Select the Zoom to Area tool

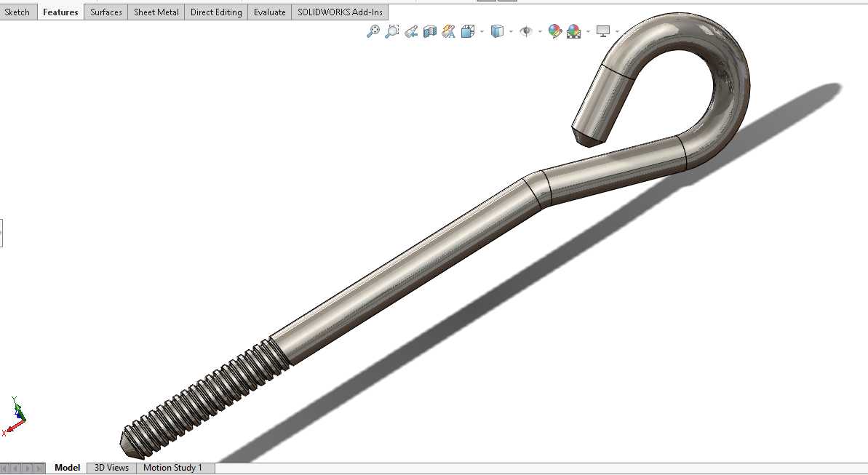[x=392, y=31]
